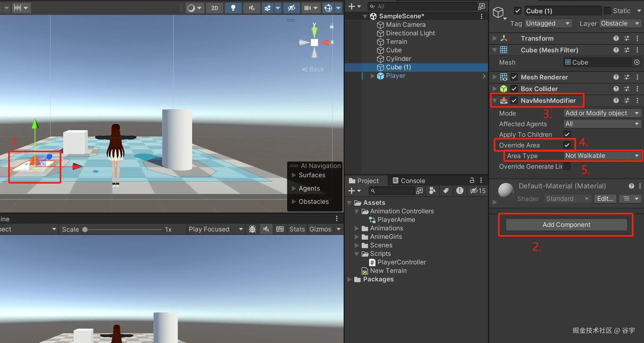This screenshot has width=644, height=343.
Task: Toggle game view debug bug icon
Action: pyautogui.click(x=252, y=229)
